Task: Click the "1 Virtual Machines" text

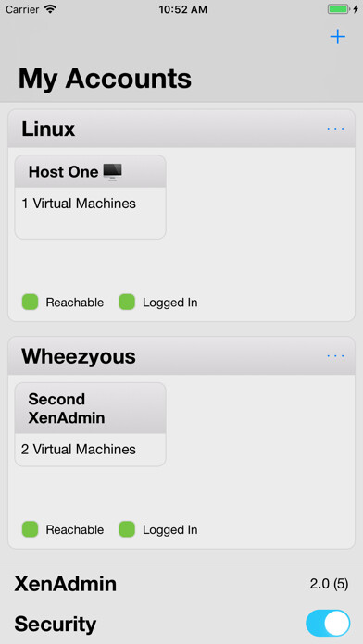Action: (79, 204)
